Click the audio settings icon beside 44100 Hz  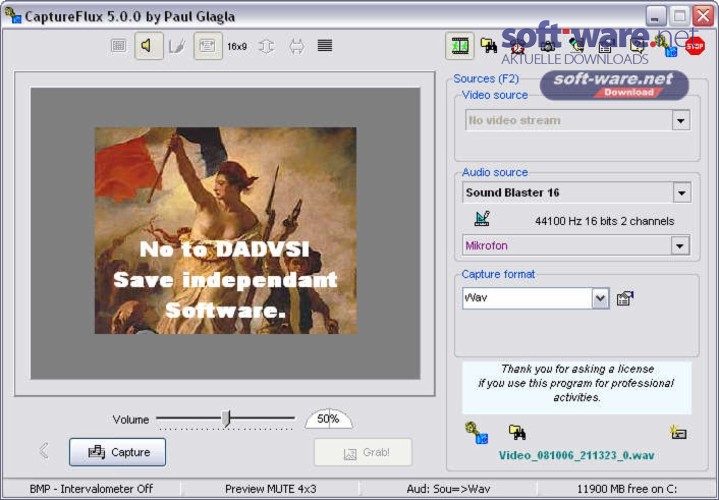(481, 218)
